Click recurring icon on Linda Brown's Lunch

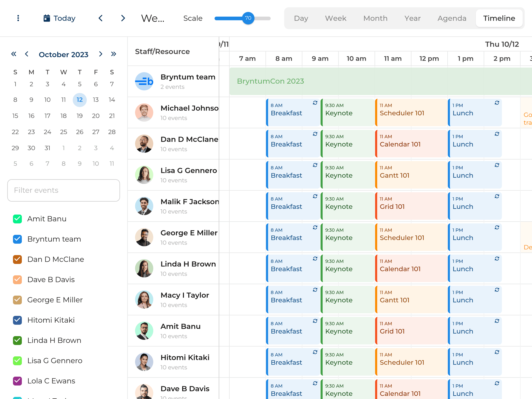pos(497,259)
